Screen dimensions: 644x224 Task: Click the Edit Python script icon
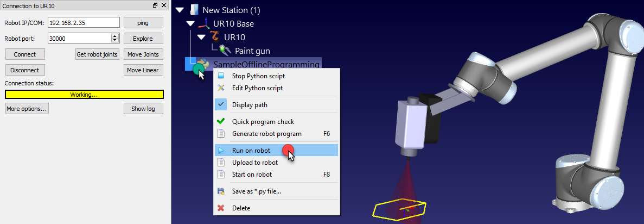point(221,88)
